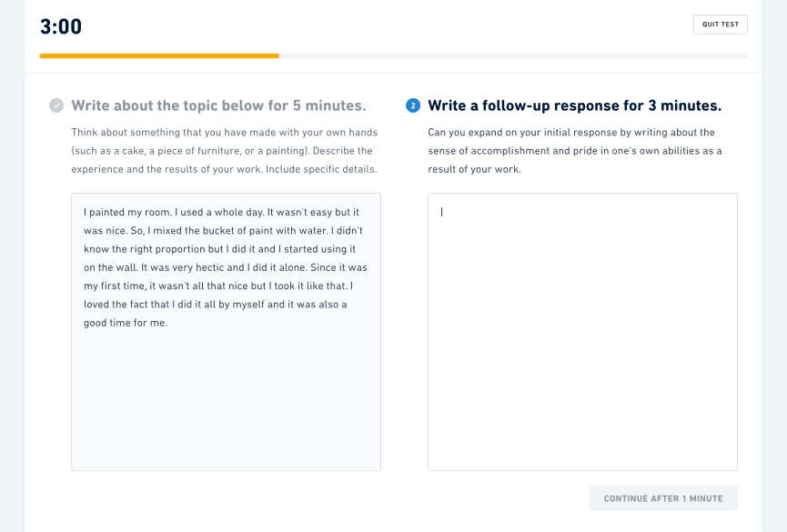The height and width of the screenshot is (532, 787).
Task: Select the heading 'Write about the topic below'
Action: pos(219,105)
